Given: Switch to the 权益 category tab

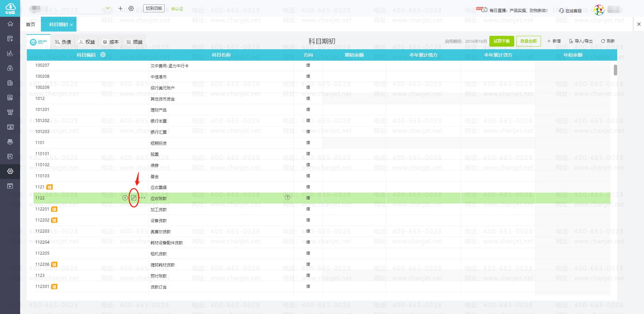Looking at the screenshot, I should point(87,42).
